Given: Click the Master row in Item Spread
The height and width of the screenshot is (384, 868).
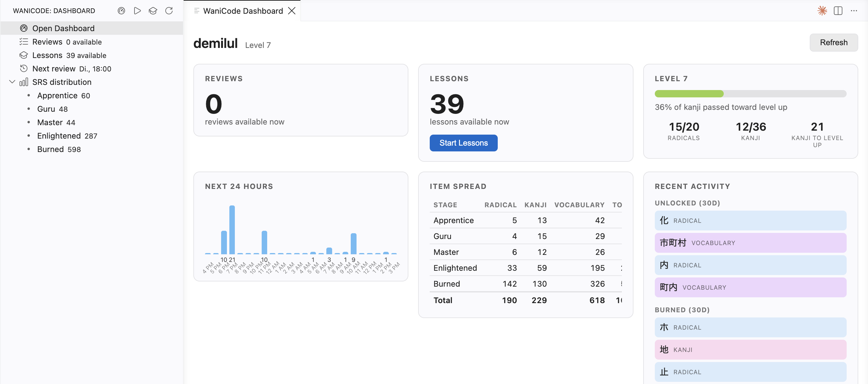Looking at the screenshot, I should point(526,252).
